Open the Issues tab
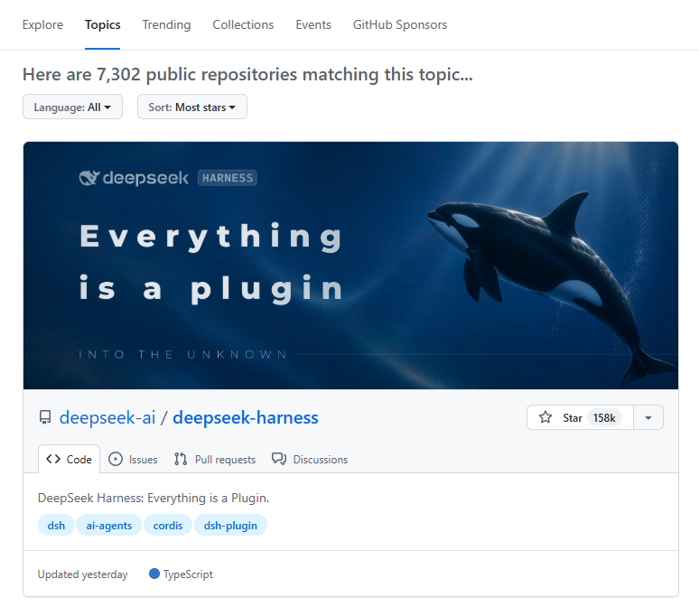Viewport: 699px width, 616px height. click(134, 459)
